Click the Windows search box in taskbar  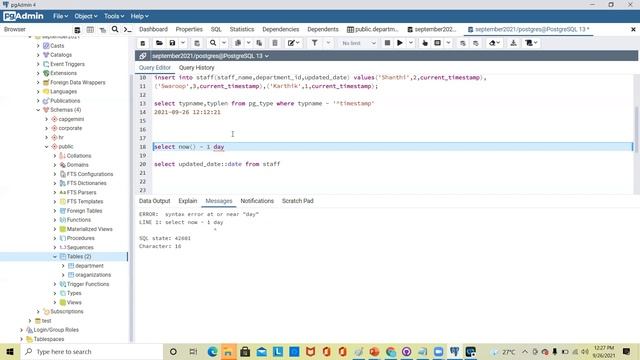(x=92, y=351)
